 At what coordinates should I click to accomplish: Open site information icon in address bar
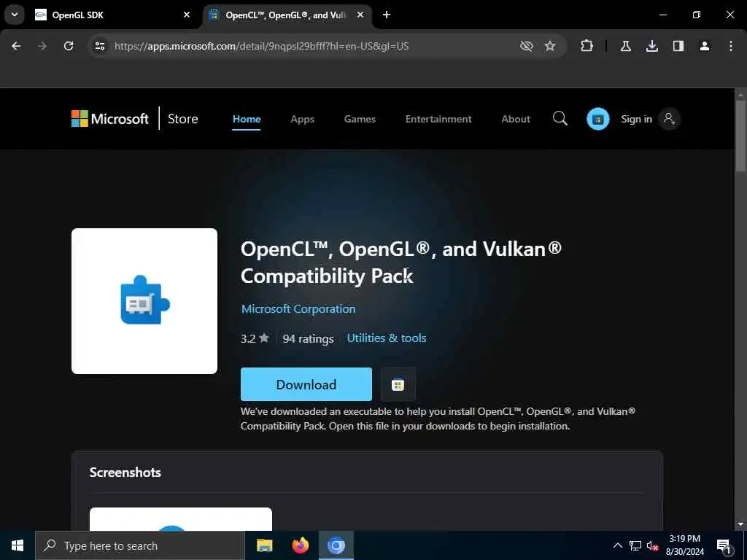[x=99, y=46]
